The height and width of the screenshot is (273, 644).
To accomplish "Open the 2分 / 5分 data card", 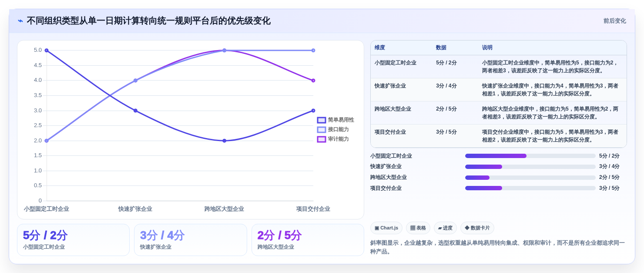I will [308, 240].
